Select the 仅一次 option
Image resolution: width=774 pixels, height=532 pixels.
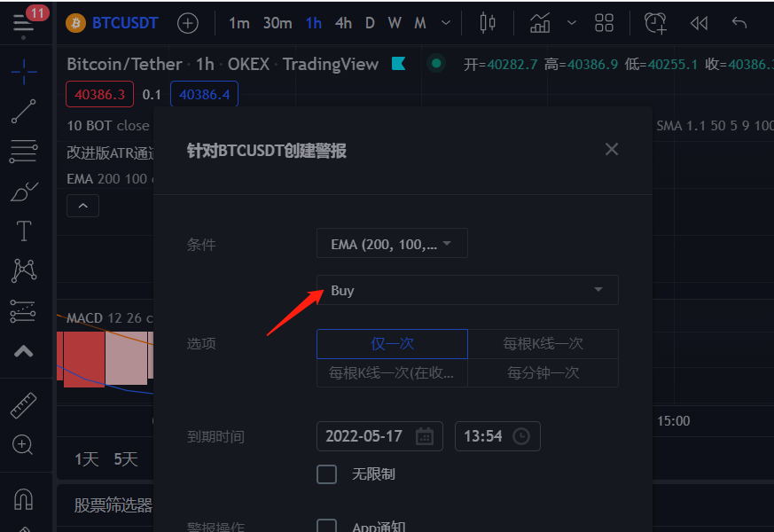click(x=392, y=343)
